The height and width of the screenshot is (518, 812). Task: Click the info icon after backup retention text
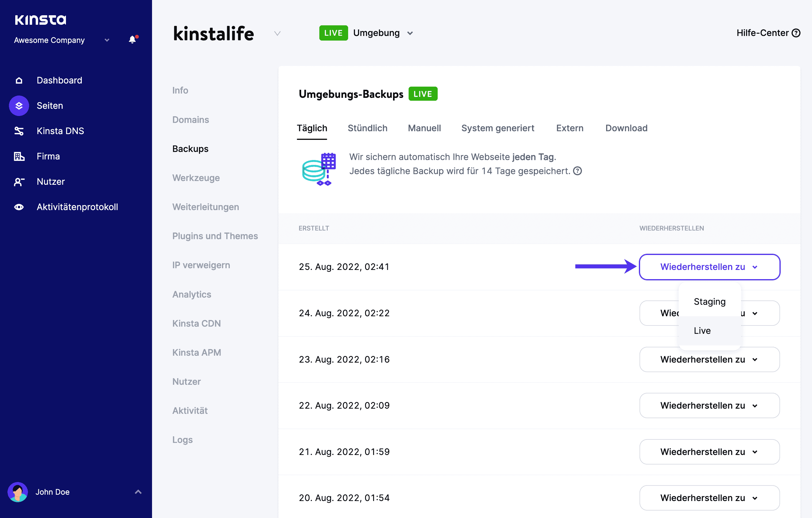tap(578, 171)
